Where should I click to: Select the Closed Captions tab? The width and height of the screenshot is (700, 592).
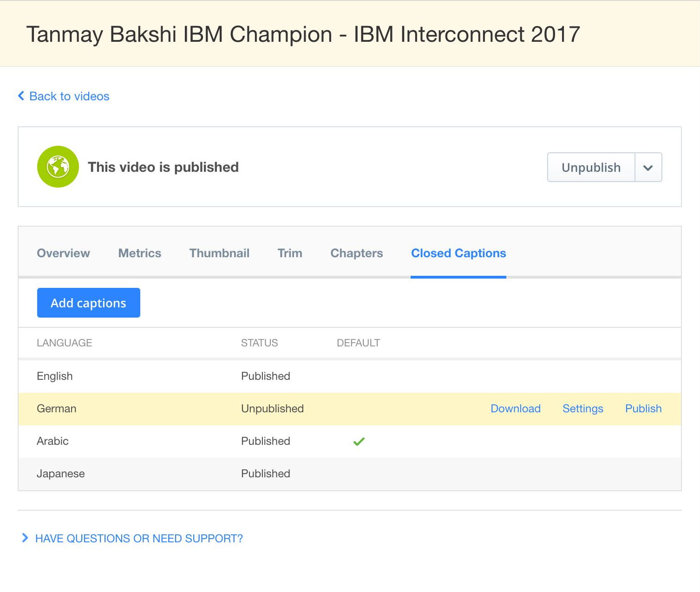point(458,253)
